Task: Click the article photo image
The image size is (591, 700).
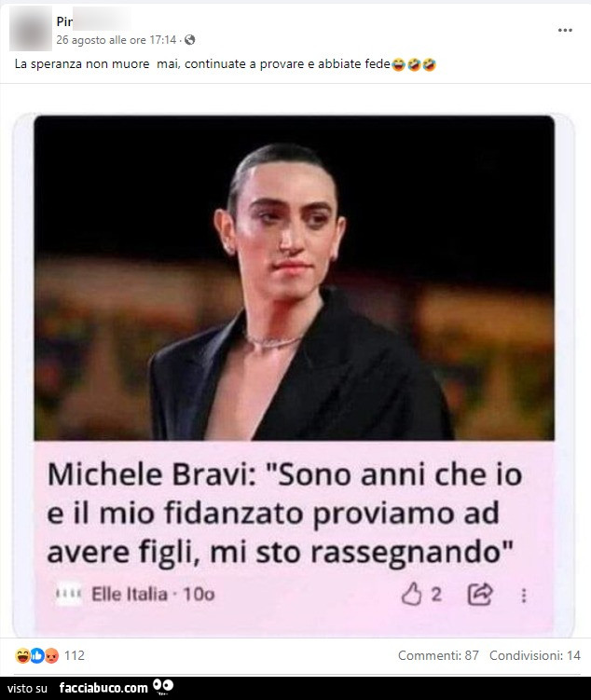Action: [295, 278]
